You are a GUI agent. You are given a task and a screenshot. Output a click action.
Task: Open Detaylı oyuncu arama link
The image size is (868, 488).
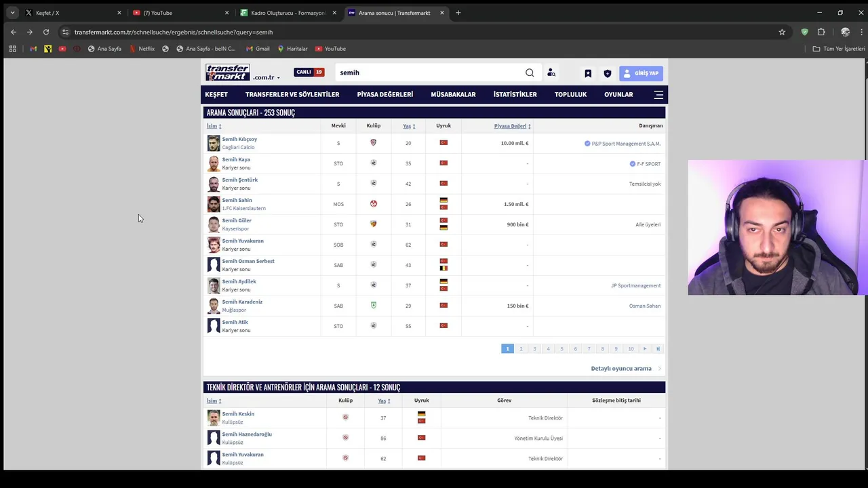click(621, 369)
